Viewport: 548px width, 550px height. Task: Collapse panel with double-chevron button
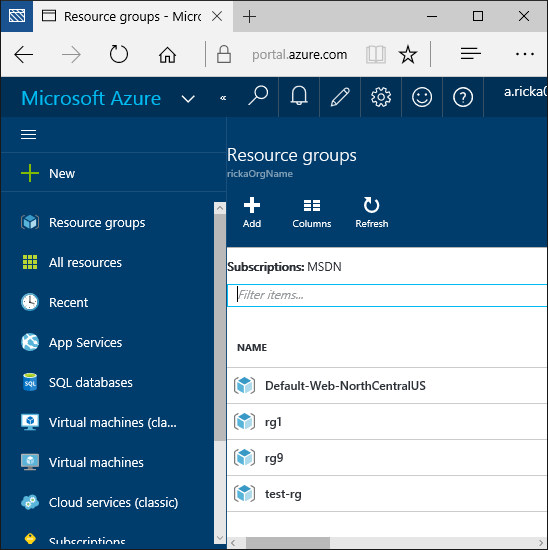(223, 98)
